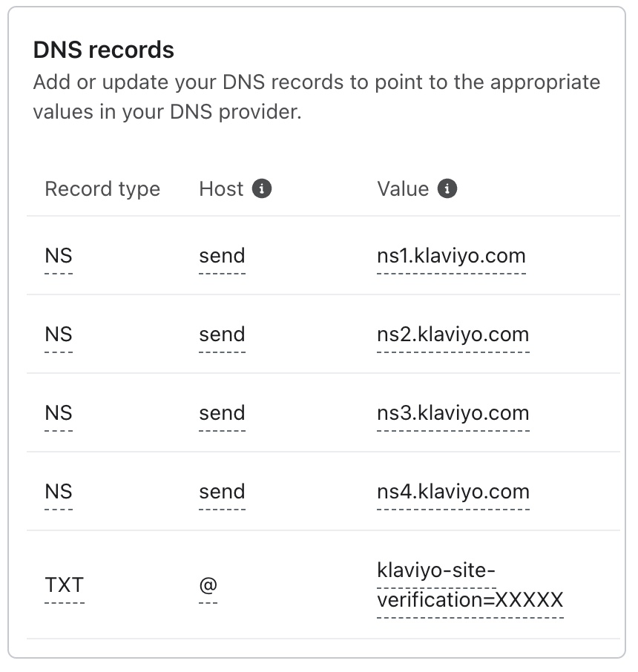Copy the TXT record type label
This screenshot has width=638, height=672.
pos(64,584)
